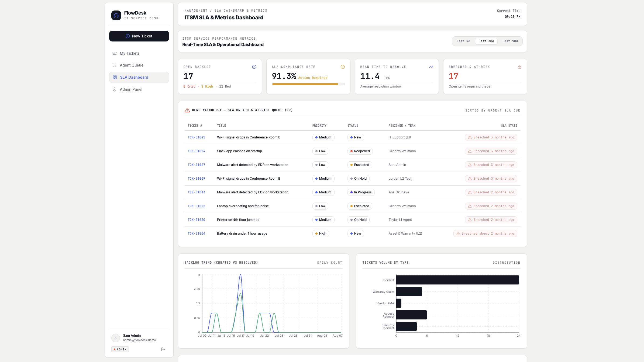Open ticket TCK-01004
This screenshot has height=362, width=644.
click(x=196, y=234)
